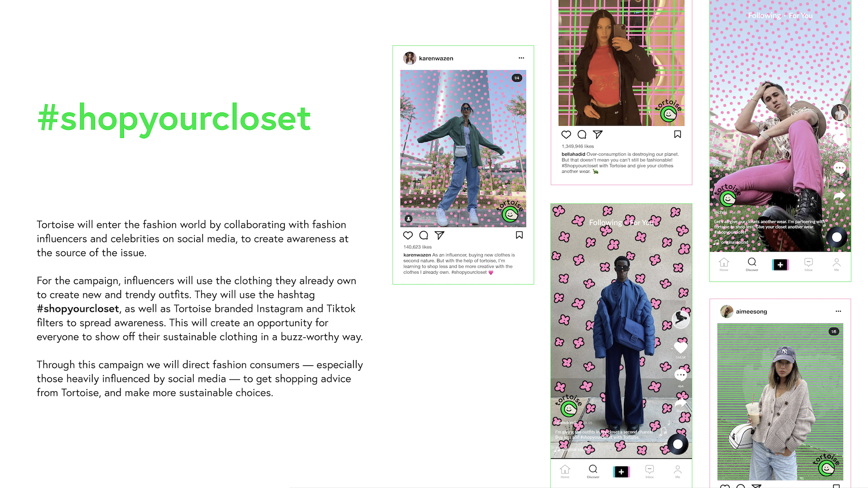The height and width of the screenshot is (488, 868).
Task: Open comments on karenwazen's post
Action: click(424, 235)
